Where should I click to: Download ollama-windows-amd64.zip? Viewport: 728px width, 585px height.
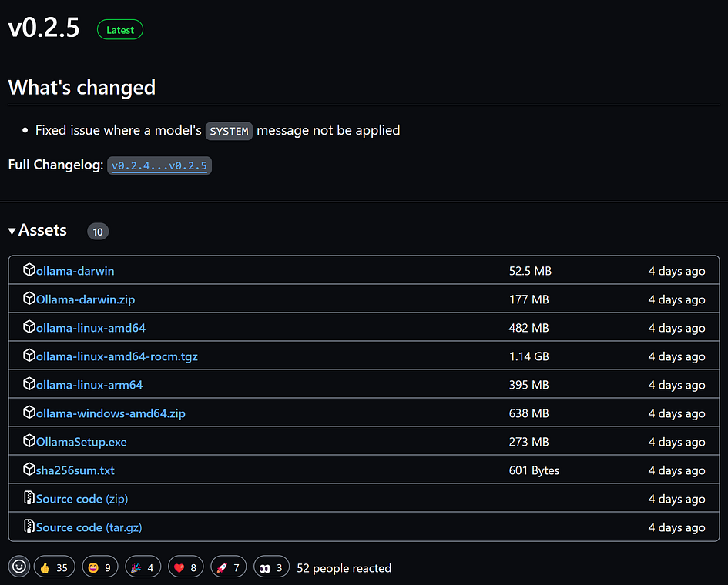click(111, 413)
